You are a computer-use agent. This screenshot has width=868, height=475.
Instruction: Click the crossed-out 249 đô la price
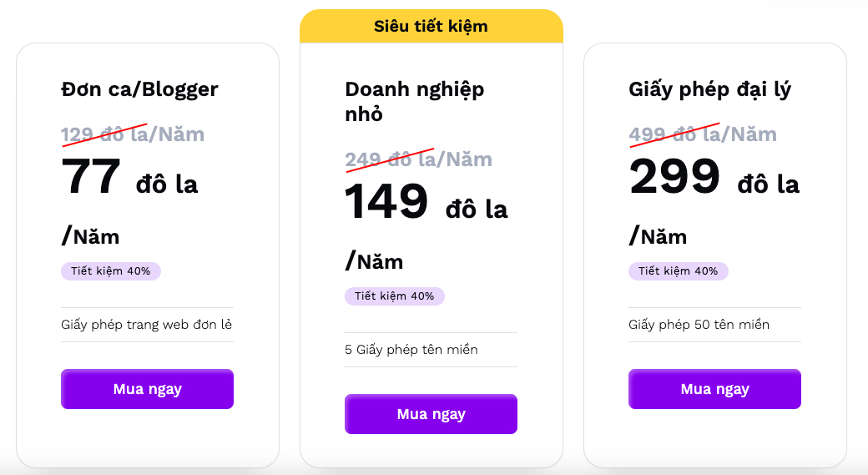pos(417,159)
